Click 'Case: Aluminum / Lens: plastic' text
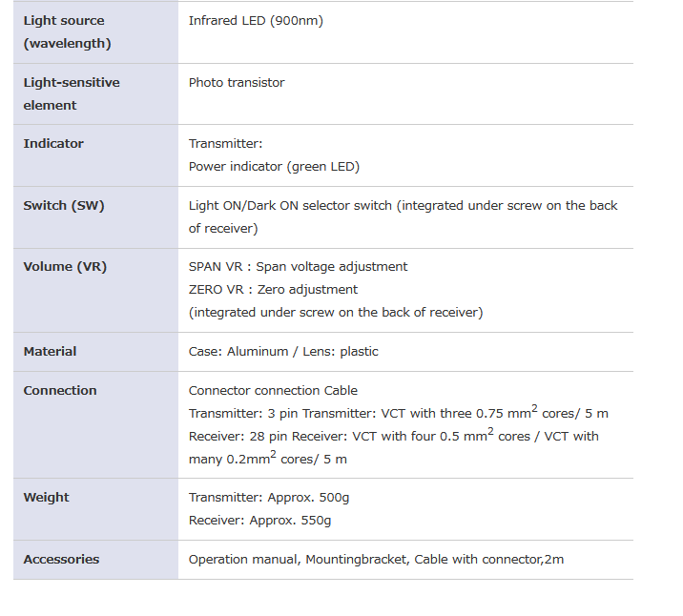The width and height of the screenshot is (683, 616). tap(283, 351)
